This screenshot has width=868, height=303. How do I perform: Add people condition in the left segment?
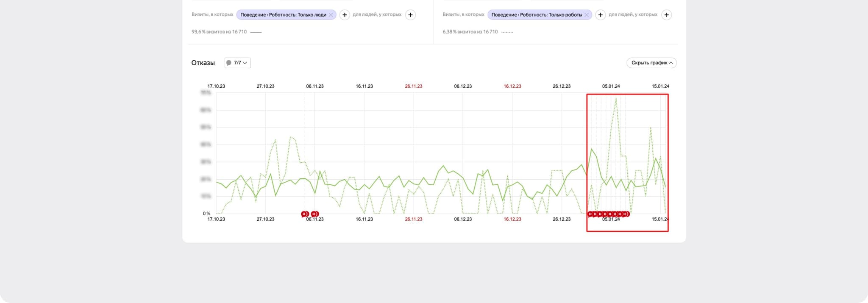coord(410,15)
